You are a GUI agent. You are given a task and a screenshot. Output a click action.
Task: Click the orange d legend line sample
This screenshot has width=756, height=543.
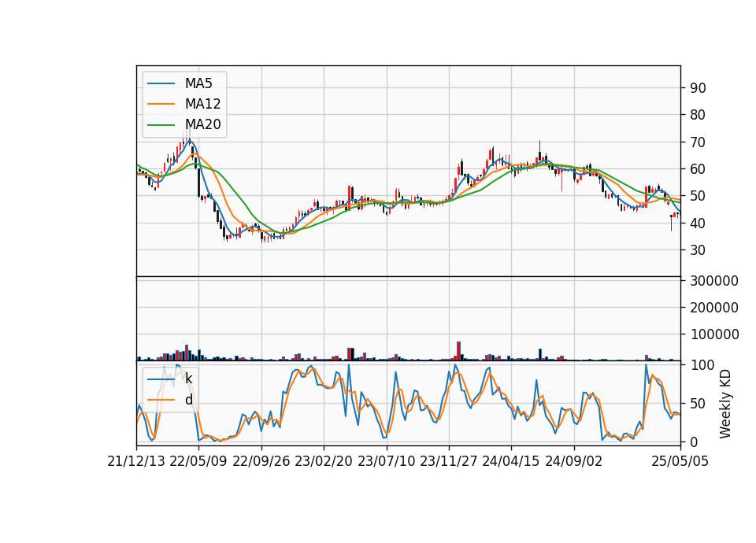(161, 400)
